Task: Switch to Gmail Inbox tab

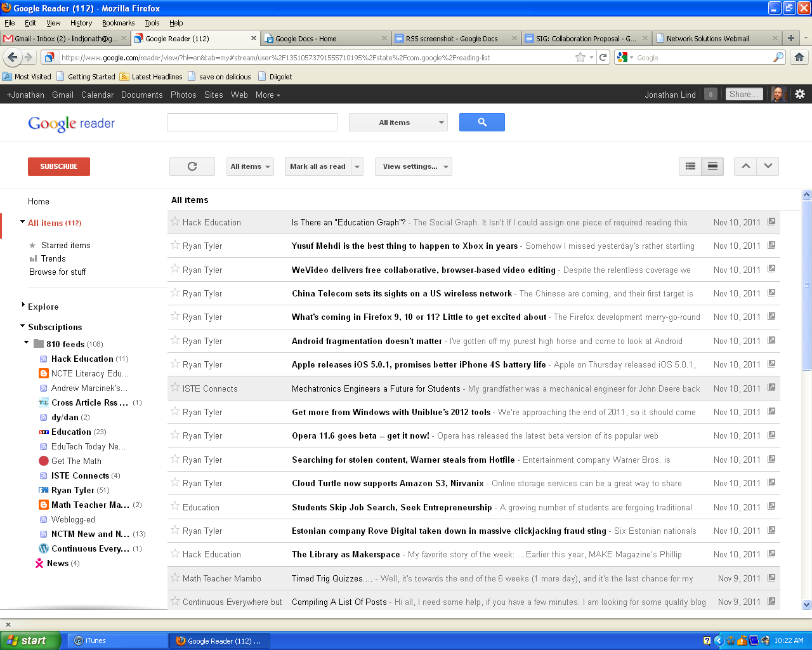Action: tap(65, 38)
